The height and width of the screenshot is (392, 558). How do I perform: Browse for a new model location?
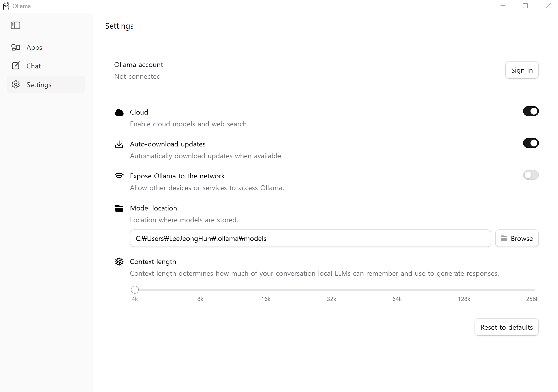[517, 238]
